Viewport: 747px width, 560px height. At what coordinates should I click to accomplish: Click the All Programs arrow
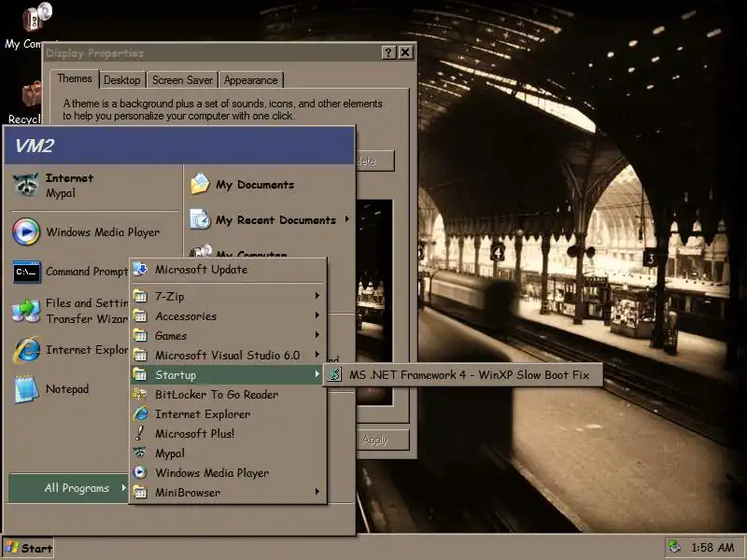point(123,487)
